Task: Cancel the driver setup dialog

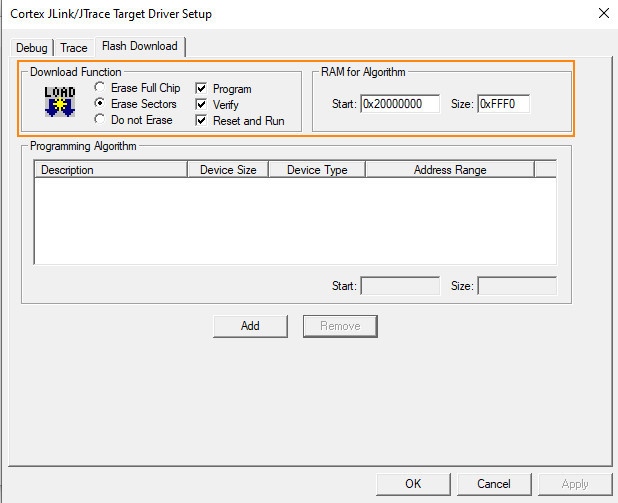Action: point(493,484)
